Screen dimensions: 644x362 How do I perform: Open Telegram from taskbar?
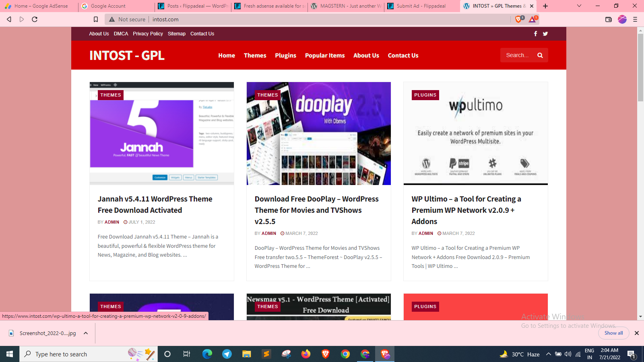(227, 354)
